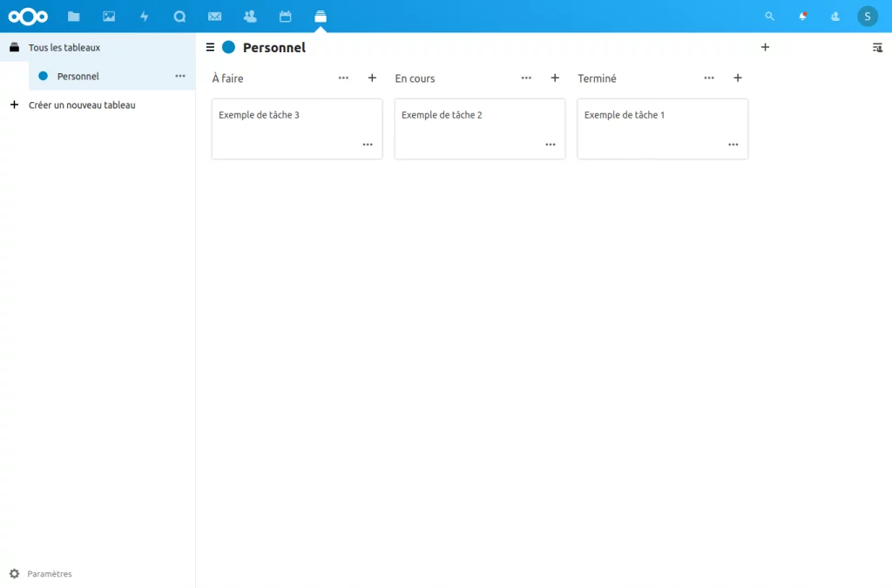Open Personnel board sidebar options menu
This screenshot has height=588, width=892.
click(x=180, y=76)
